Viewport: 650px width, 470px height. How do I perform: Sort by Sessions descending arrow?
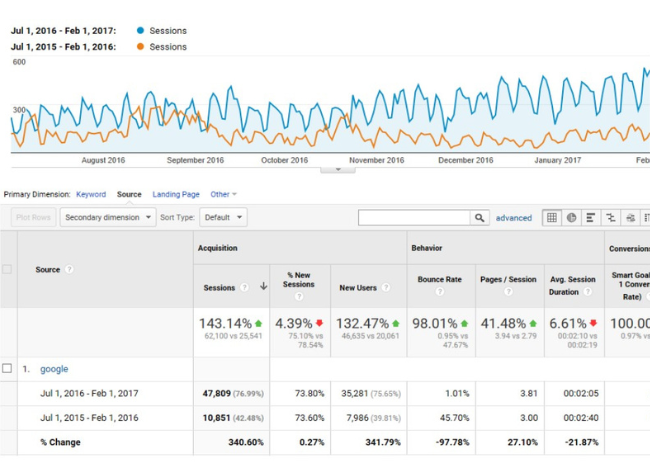pyautogui.click(x=263, y=286)
